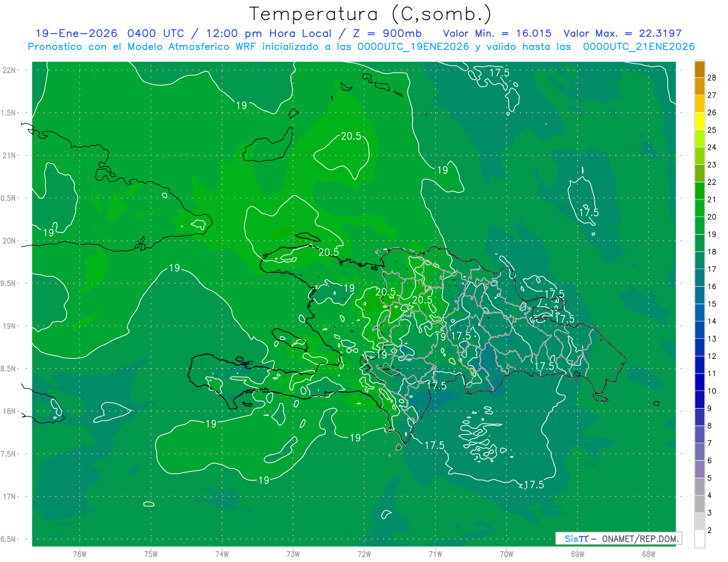This screenshot has height=562, width=728.
Task: Click the teal legend swatch between 17 and 18
Action: [x=699, y=261]
